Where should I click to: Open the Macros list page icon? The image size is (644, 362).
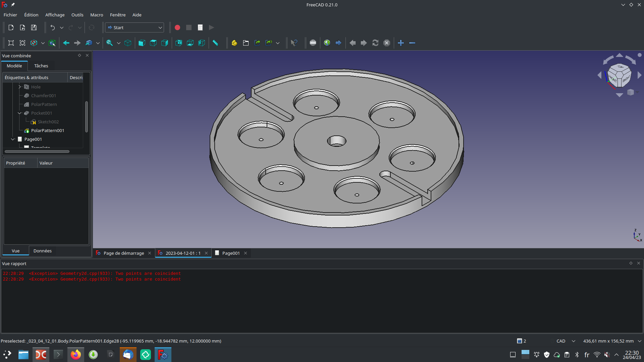coord(200,27)
